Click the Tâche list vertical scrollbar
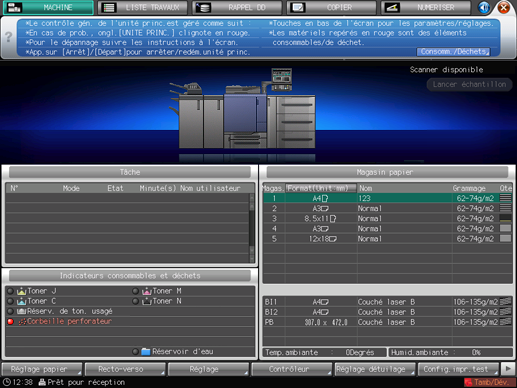The image size is (517, 388). pos(252,228)
